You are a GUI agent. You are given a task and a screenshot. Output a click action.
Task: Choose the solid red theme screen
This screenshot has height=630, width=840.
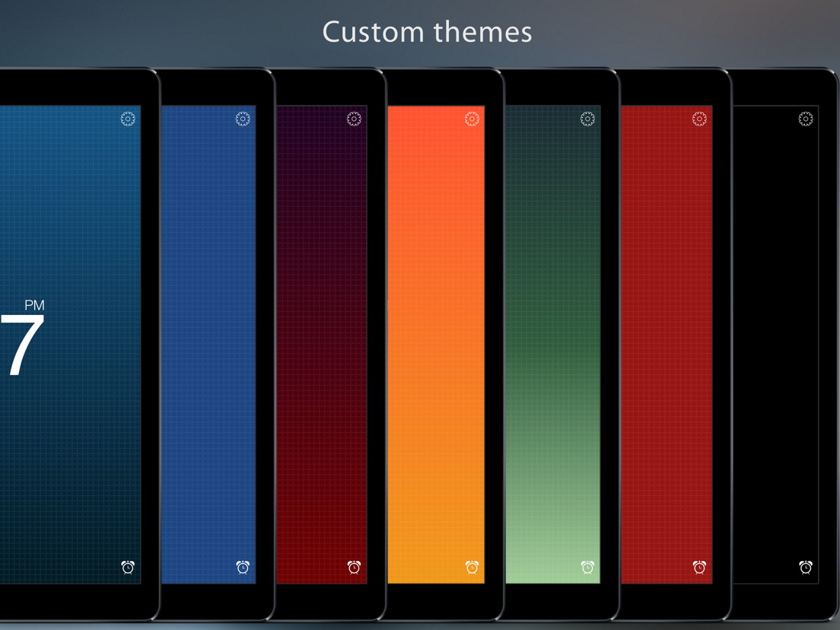click(667, 345)
